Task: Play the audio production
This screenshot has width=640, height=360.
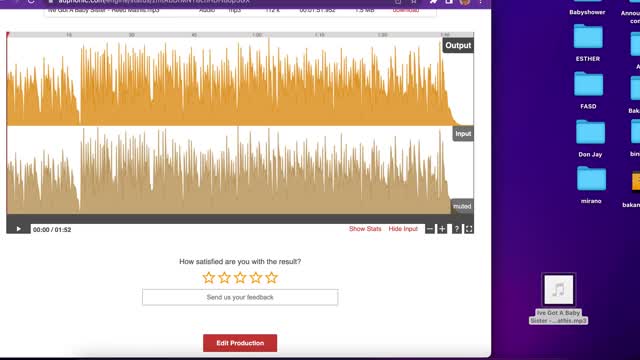Action: pos(18,229)
